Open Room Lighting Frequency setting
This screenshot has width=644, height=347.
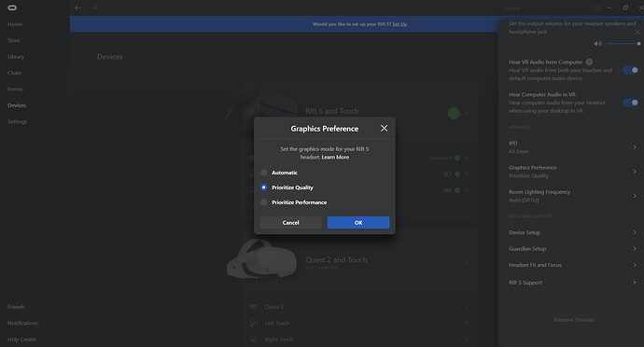572,196
